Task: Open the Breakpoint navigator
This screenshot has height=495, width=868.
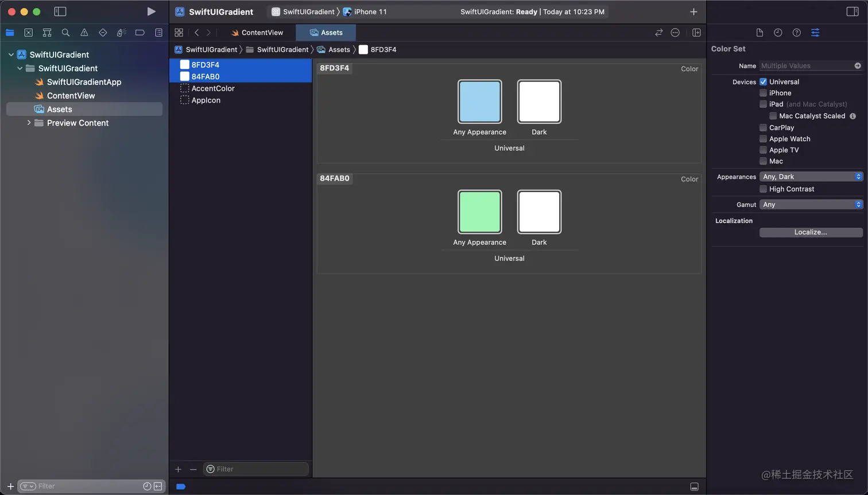Action: pos(139,33)
